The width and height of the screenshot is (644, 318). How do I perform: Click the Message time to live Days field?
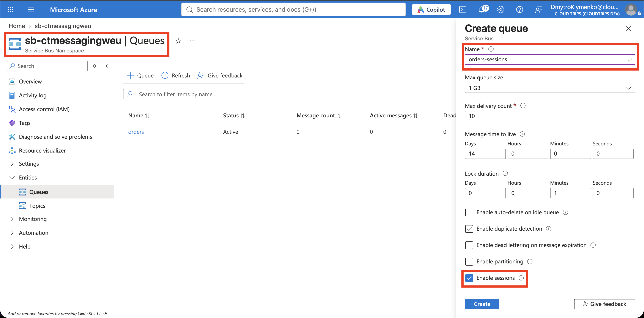point(485,154)
